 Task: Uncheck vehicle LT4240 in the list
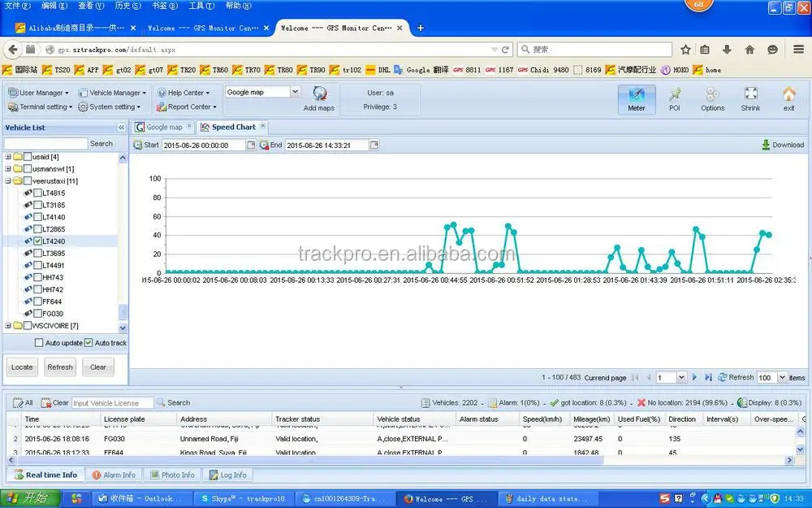37,241
